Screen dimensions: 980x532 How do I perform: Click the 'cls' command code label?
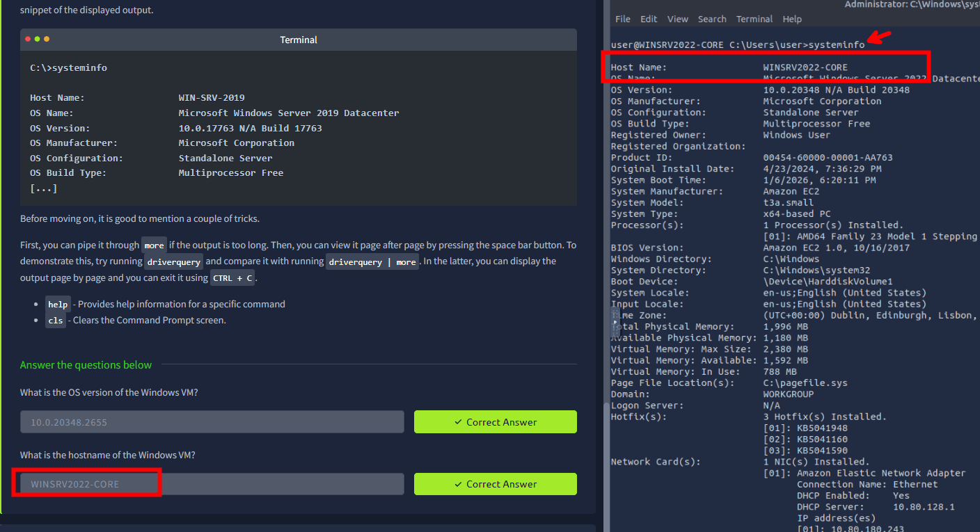click(x=56, y=321)
